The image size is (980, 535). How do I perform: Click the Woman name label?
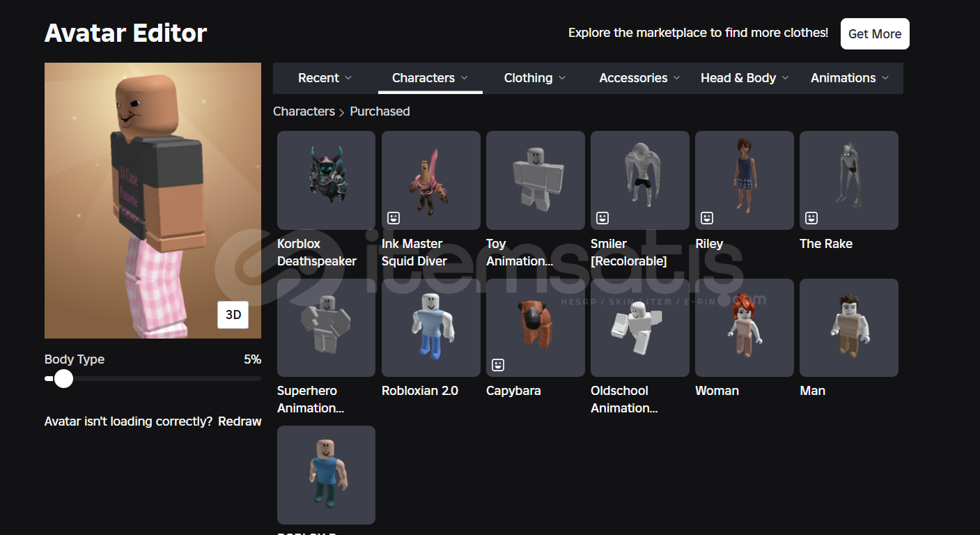pos(717,391)
